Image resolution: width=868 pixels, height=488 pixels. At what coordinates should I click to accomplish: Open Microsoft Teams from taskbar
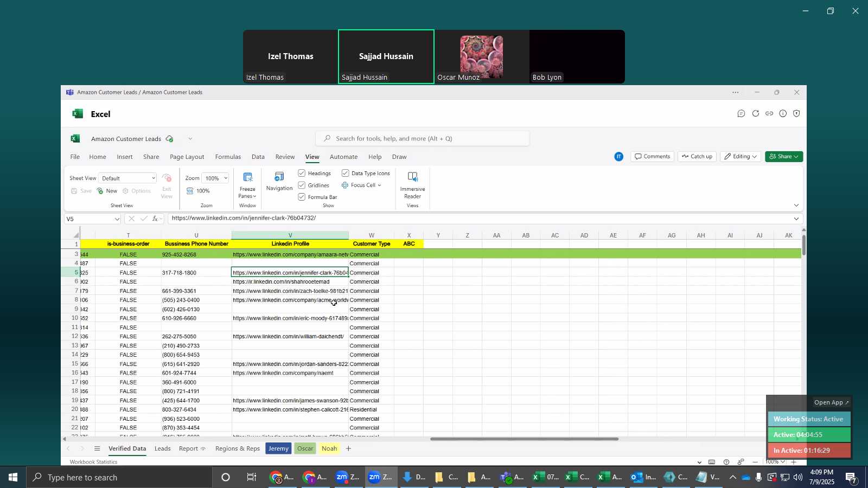[x=512, y=478]
